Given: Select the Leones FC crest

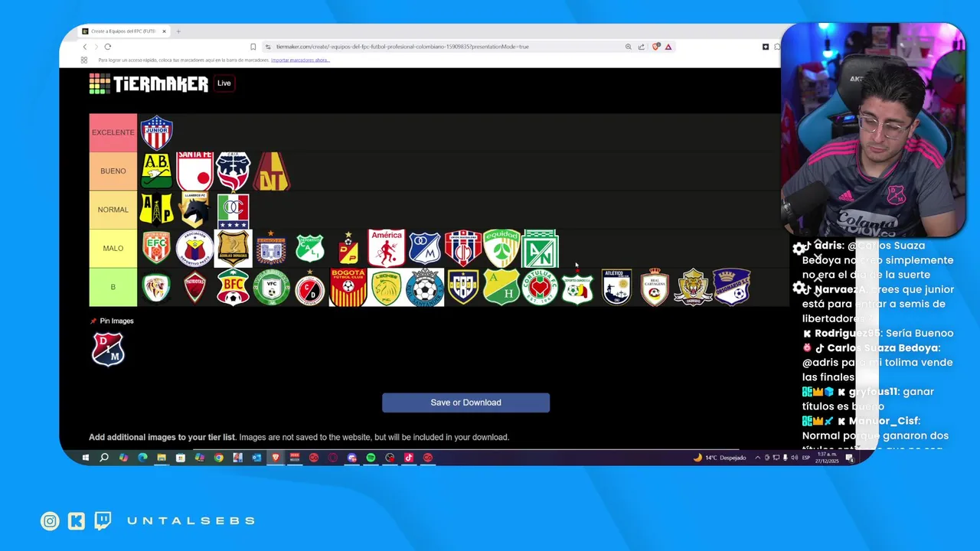Looking at the screenshot, I should [x=387, y=287].
